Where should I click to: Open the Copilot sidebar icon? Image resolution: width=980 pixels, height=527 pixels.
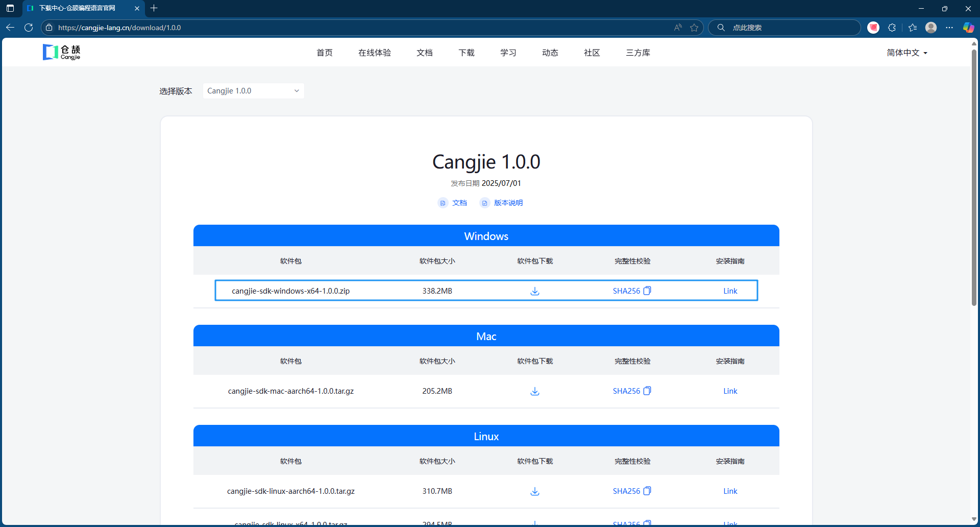tap(968, 28)
